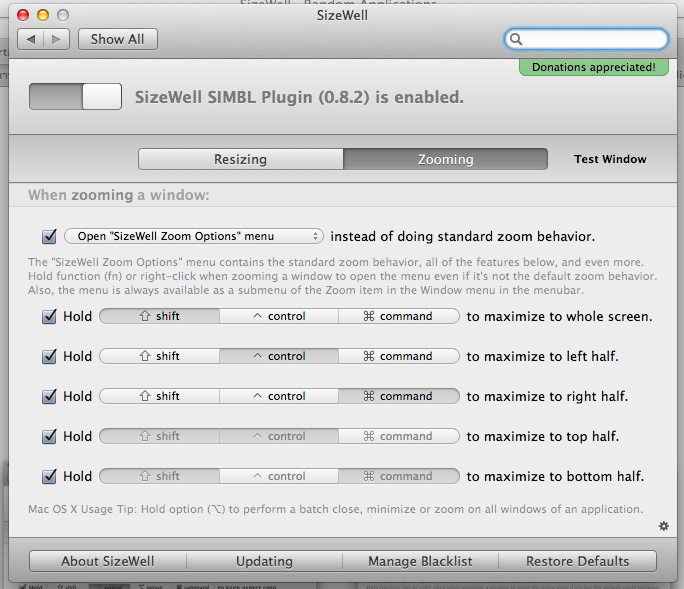Toggle shift for maximize to whole screen
The height and width of the screenshot is (589, 684).
click(160, 316)
